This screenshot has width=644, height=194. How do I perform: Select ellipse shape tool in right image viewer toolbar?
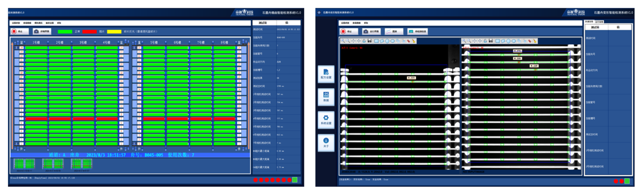514,41
